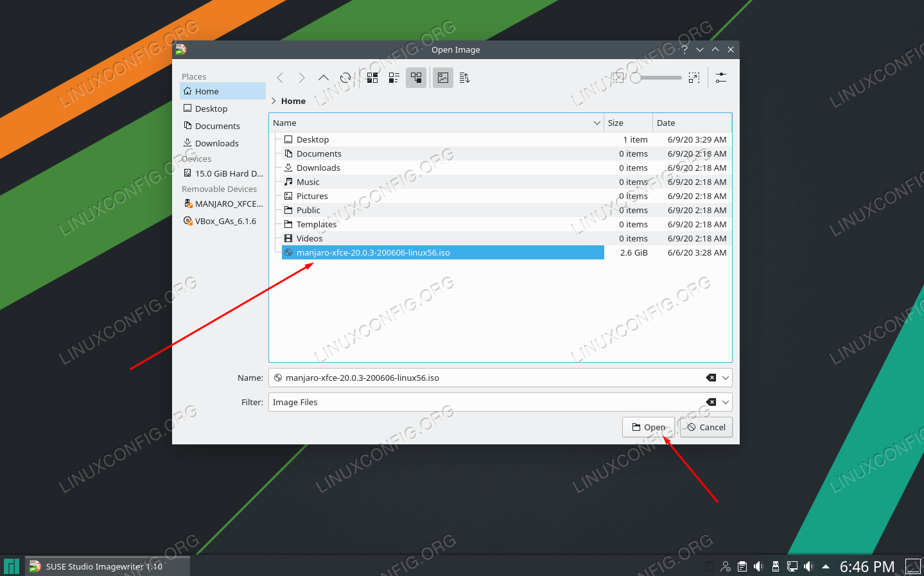924x576 pixels.
Task: Click the Pictures folder icon
Action: tap(288, 196)
